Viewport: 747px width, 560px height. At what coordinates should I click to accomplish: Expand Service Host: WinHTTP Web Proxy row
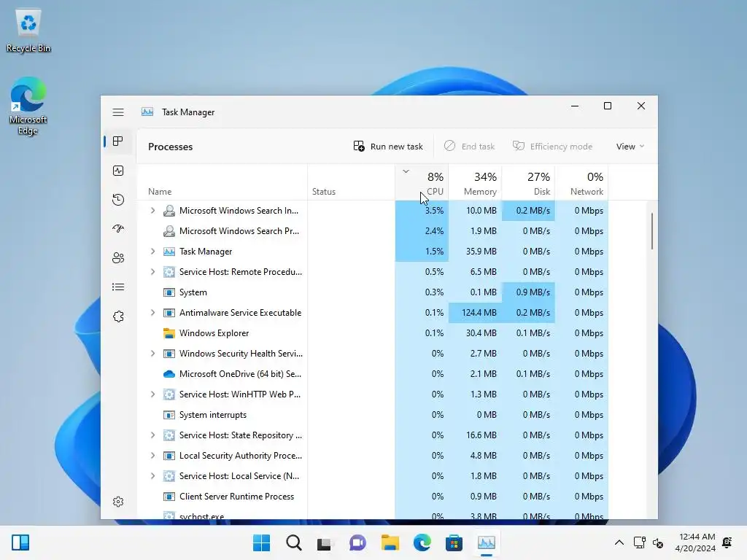tap(152, 394)
